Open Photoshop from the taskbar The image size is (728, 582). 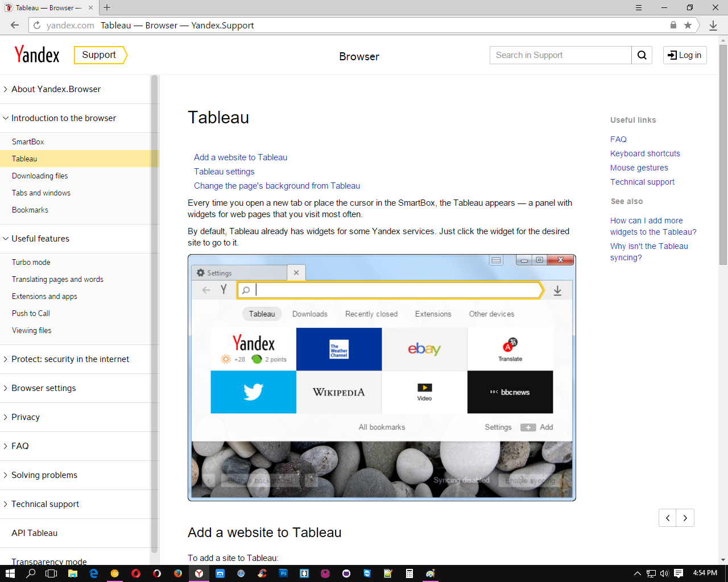pyautogui.click(x=283, y=573)
